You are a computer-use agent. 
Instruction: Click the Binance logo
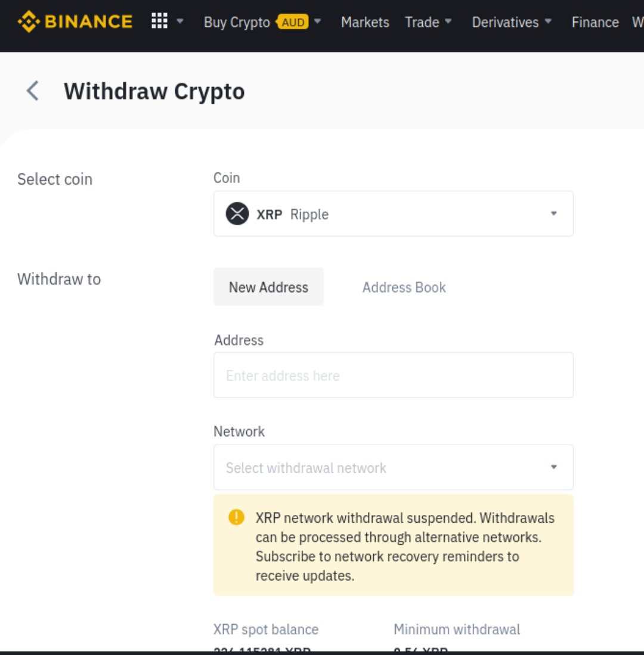coord(75,21)
